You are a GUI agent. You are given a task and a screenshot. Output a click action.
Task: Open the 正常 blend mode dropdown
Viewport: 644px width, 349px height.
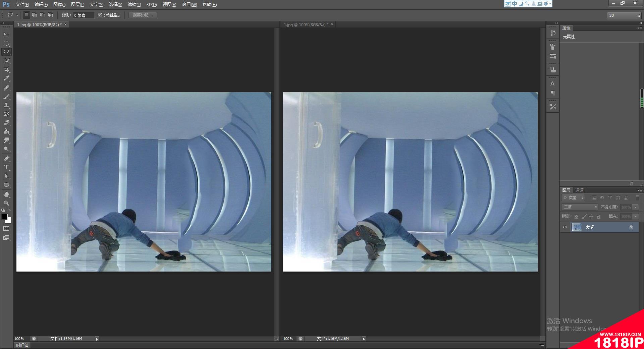(x=580, y=207)
